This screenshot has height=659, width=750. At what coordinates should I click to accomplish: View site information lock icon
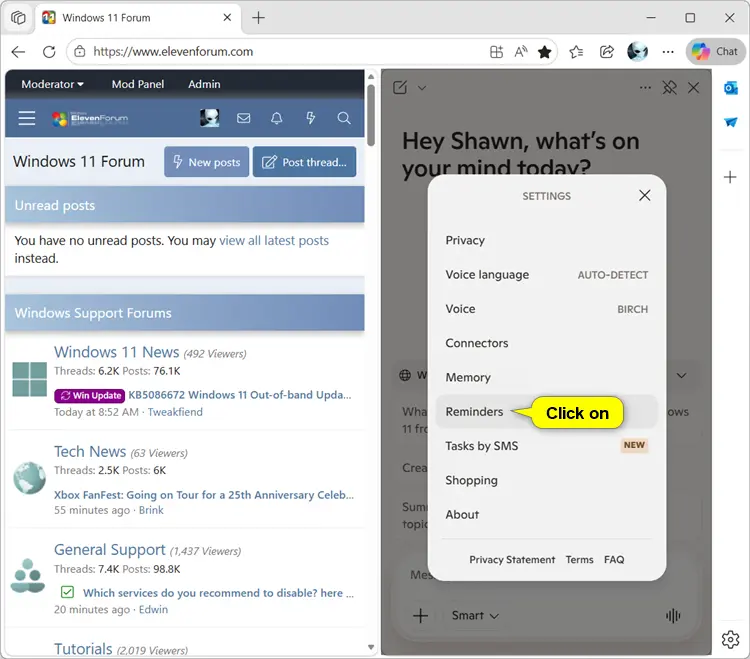pos(80,52)
